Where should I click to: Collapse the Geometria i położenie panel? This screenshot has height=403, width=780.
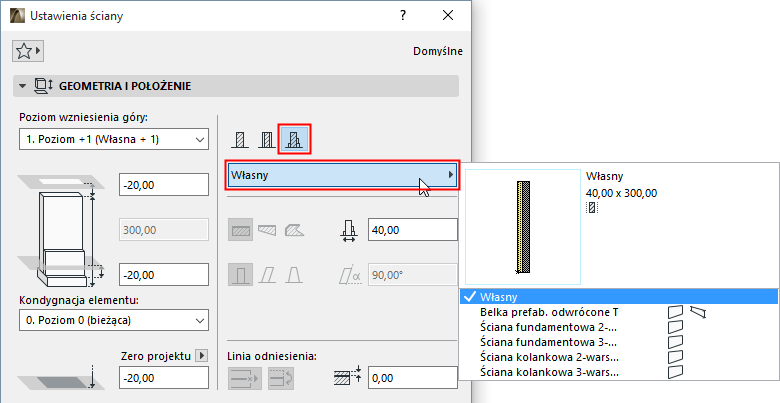click(x=22, y=86)
